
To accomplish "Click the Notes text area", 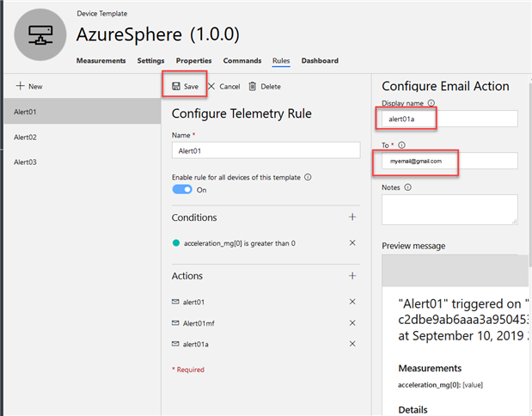I will tap(449, 210).
